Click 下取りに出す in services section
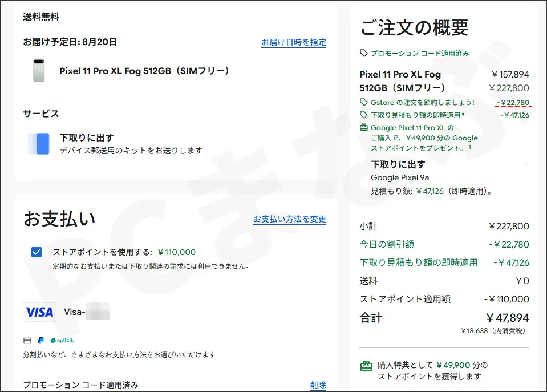 point(87,138)
